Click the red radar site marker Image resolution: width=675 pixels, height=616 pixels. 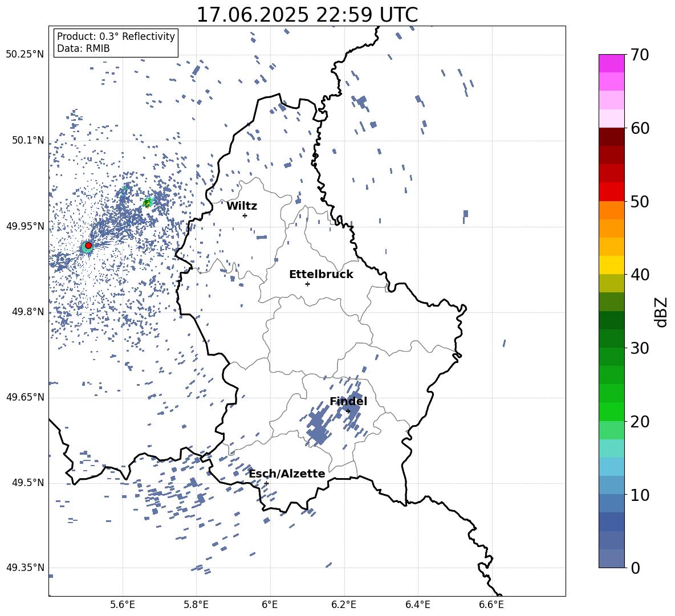88,246
